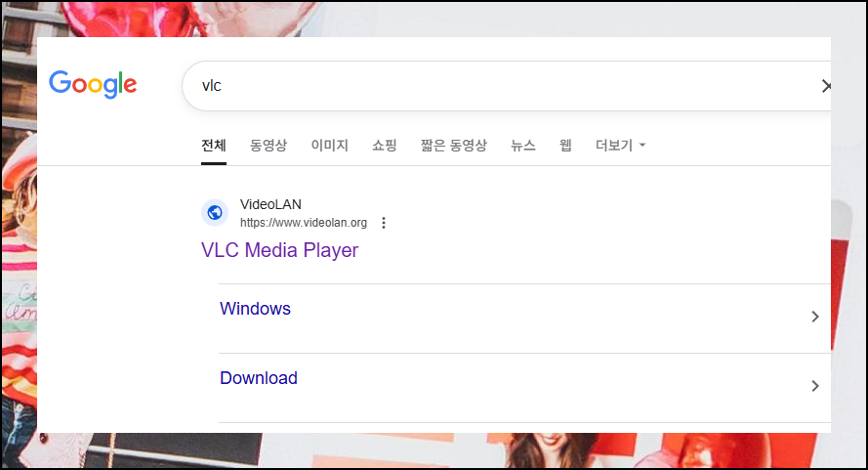Image resolution: width=868 pixels, height=470 pixels.
Task: Open the Windows sitelink
Action: (255, 309)
